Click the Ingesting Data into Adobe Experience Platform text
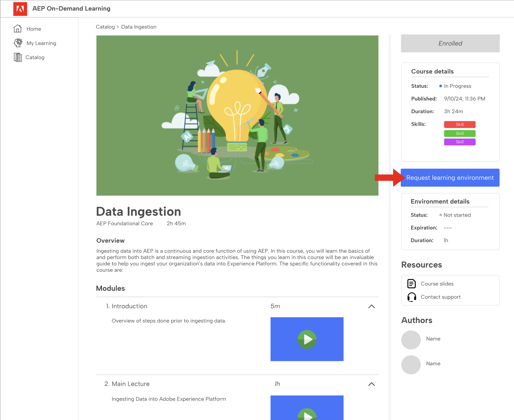Screen dimensions: 514x420 pyautogui.click(x=169, y=399)
